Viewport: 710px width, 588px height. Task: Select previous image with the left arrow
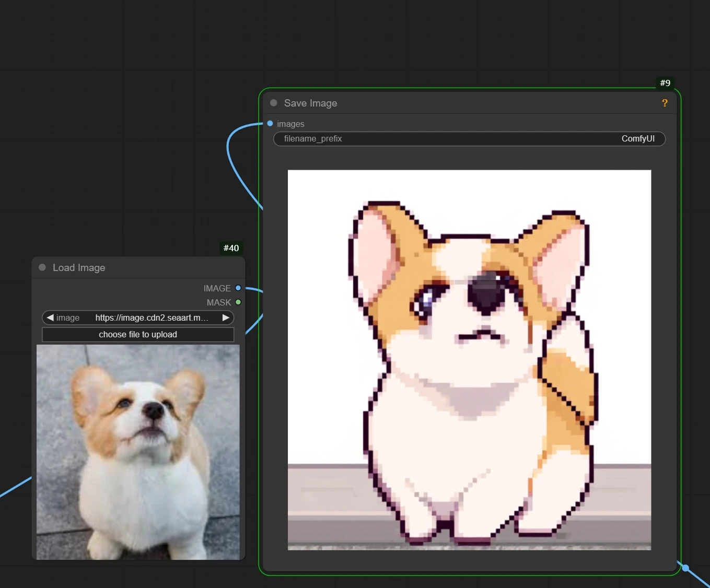pyautogui.click(x=50, y=317)
